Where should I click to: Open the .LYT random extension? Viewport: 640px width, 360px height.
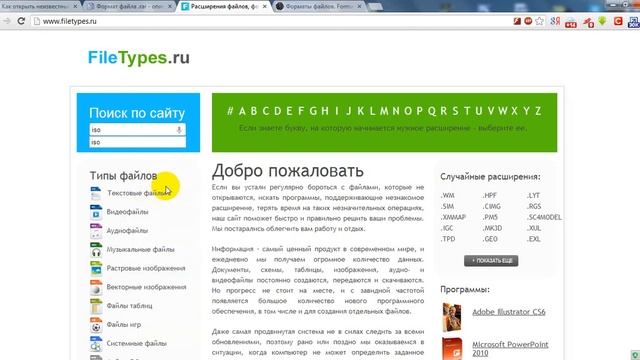point(533,196)
